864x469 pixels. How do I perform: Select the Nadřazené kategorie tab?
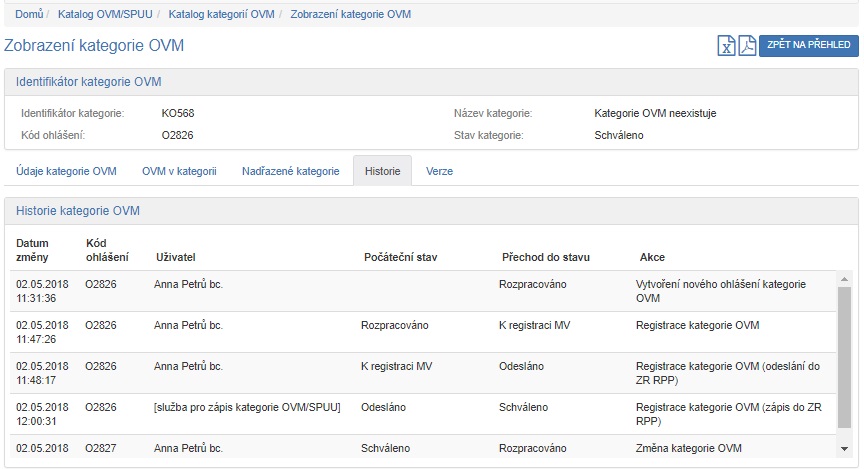pyautogui.click(x=290, y=171)
